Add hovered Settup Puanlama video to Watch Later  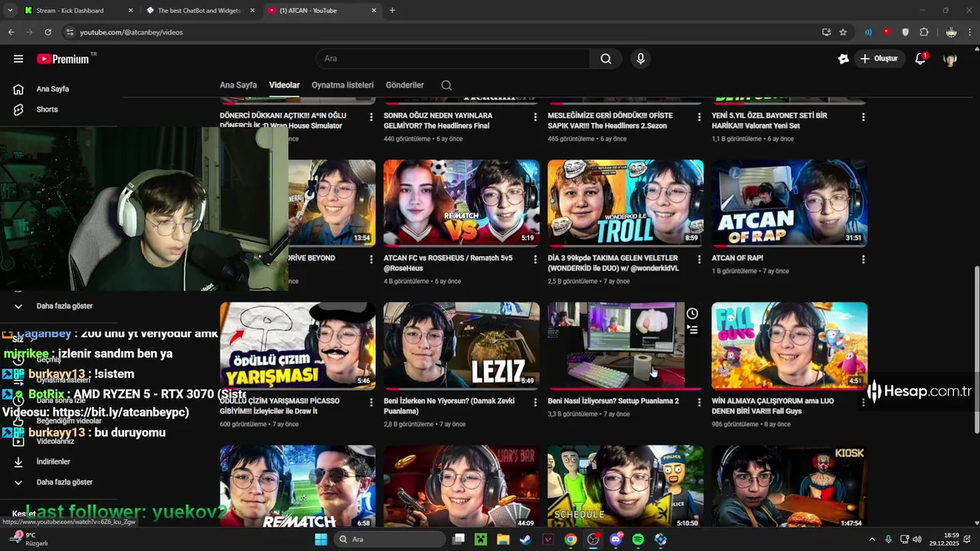pyautogui.click(x=692, y=314)
